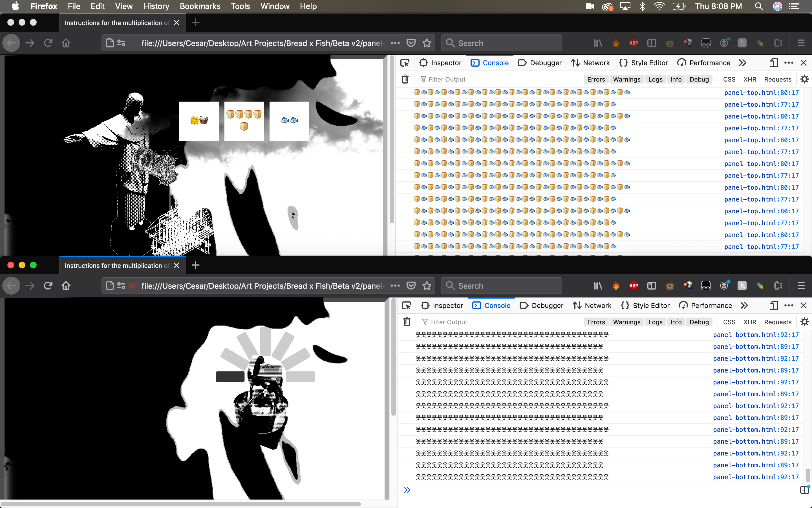Toggle Errors filter in top console

pyautogui.click(x=596, y=79)
